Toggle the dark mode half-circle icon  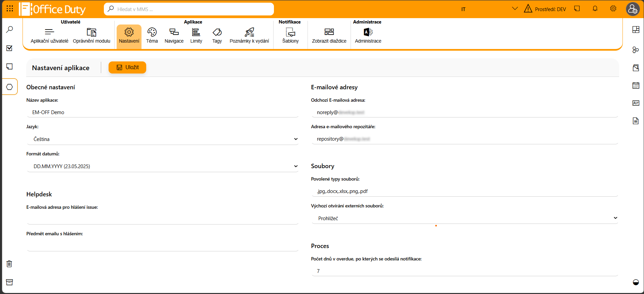coord(636,282)
